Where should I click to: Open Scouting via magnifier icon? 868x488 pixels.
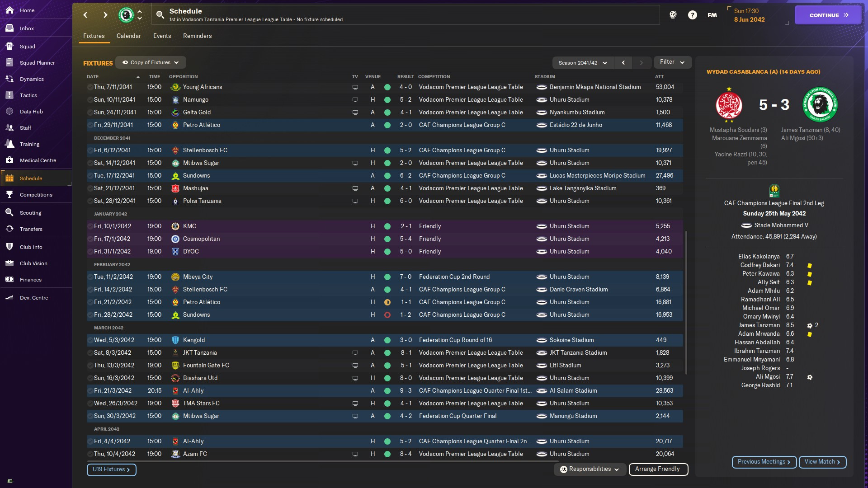point(9,213)
